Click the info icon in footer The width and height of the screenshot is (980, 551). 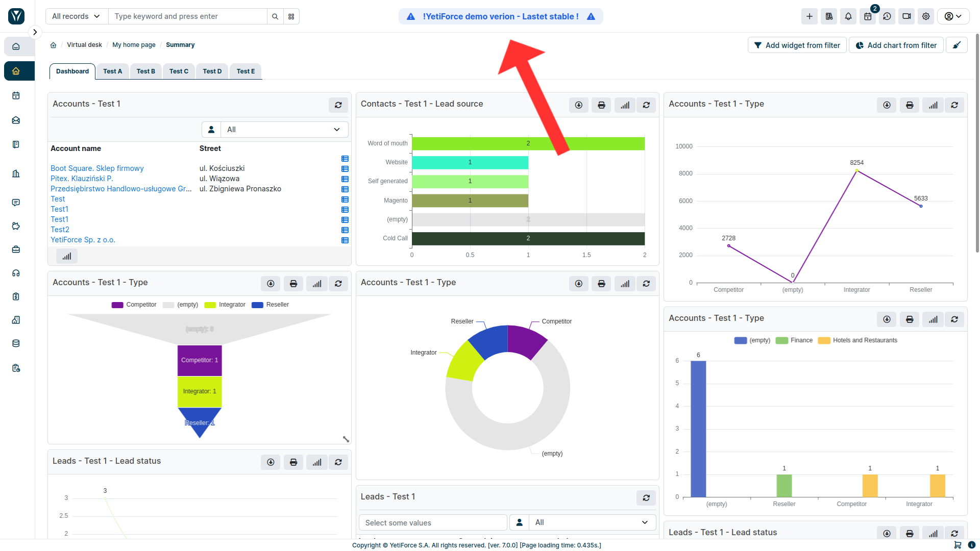[x=972, y=545]
